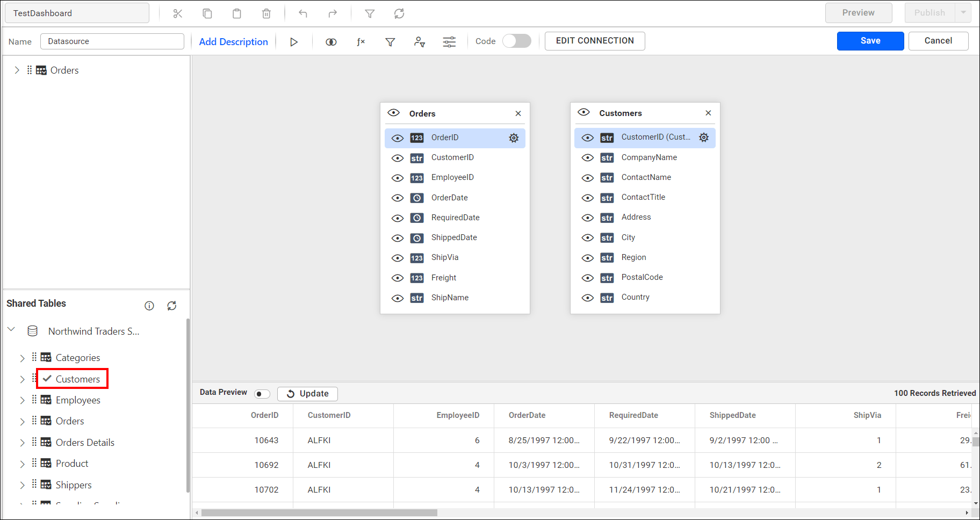Click the Copy icon in top toolbar
The height and width of the screenshot is (520, 980).
coord(207,13)
